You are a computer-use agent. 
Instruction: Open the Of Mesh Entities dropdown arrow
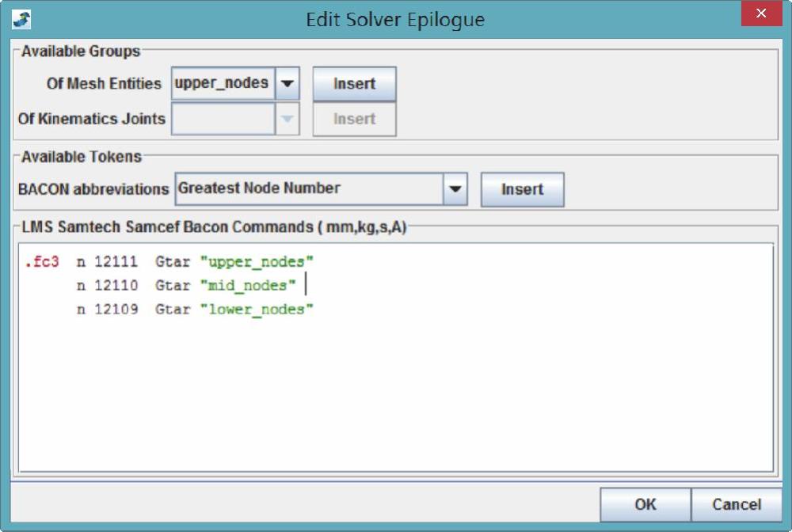click(x=287, y=83)
